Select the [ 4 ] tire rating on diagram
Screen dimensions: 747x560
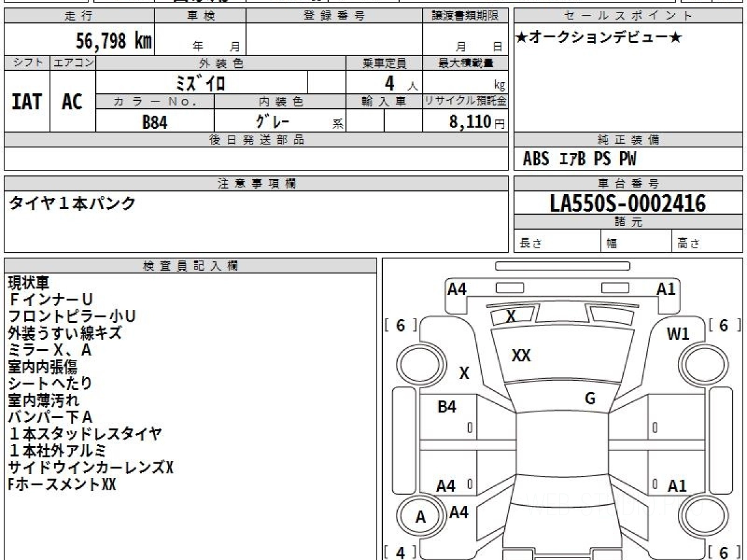pos(400,552)
